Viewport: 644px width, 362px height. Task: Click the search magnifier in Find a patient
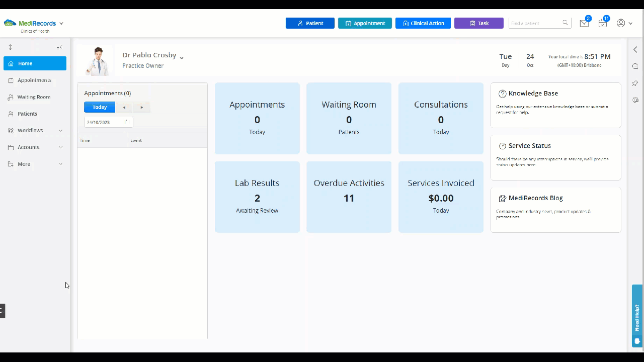pyautogui.click(x=566, y=23)
